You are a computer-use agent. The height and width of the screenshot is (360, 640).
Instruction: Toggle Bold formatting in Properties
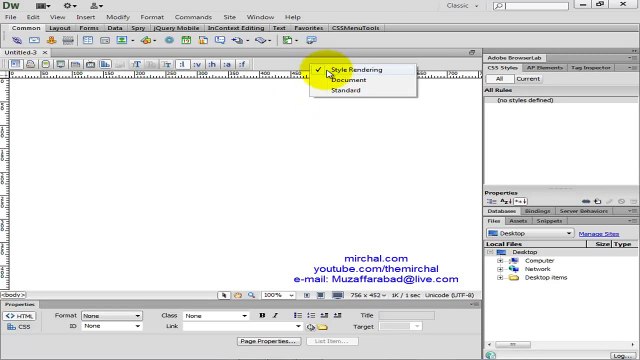(x=262, y=316)
